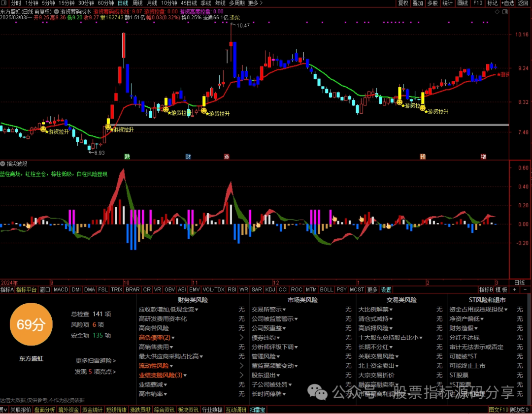532x414 pixels.
Task: Switch to 周线 weekly chart
Action: point(137,3)
